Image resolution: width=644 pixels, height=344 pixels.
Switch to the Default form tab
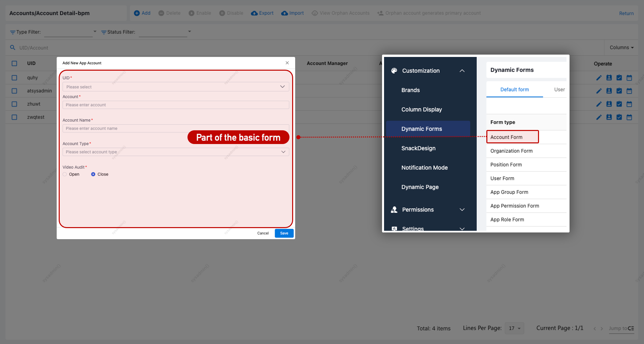(x=514, y=89)
